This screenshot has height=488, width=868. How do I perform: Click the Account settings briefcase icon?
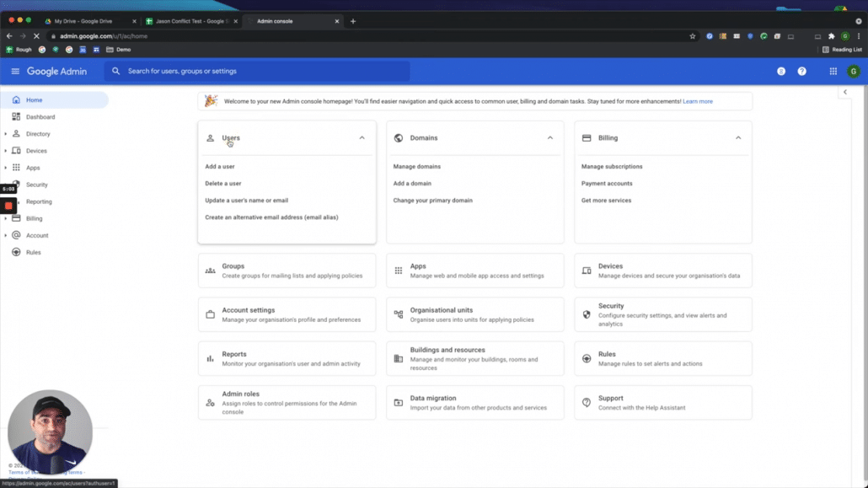click(211, 314)
